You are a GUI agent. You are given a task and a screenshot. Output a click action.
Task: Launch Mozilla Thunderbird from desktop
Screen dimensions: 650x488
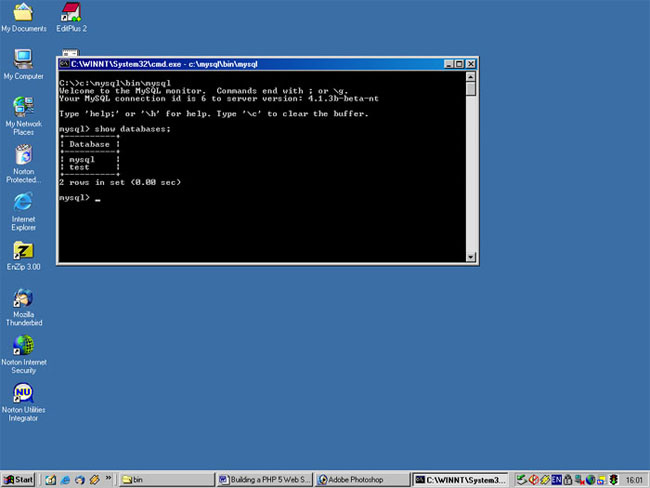pos(23,298)
